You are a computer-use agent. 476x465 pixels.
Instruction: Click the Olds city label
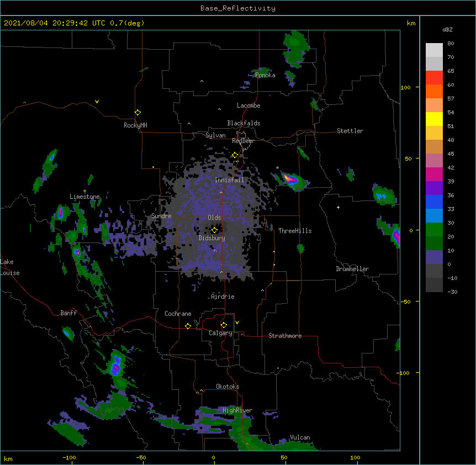[x=214, y=218]
